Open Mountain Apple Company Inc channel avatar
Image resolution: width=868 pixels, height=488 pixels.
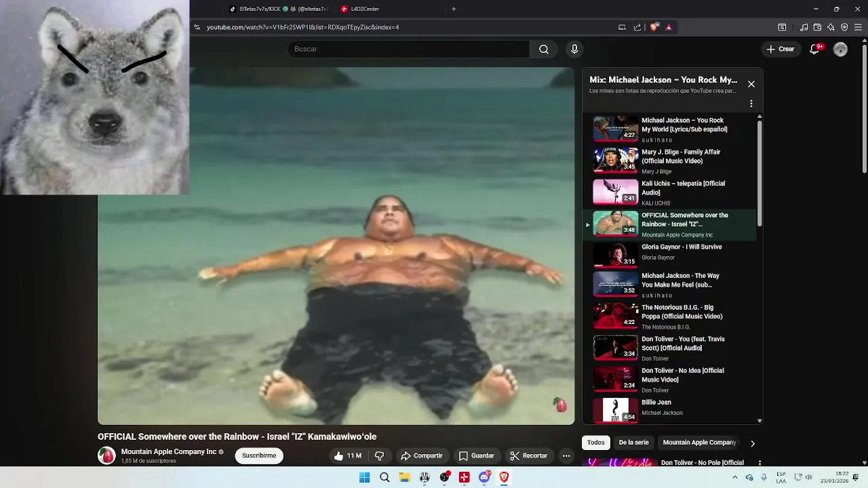(106, 455)
